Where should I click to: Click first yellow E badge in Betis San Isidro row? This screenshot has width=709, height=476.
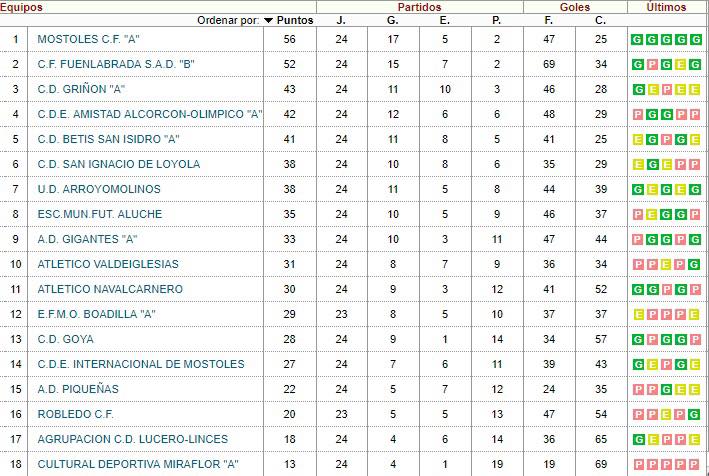pyautogui.click(x=636, y=140)
